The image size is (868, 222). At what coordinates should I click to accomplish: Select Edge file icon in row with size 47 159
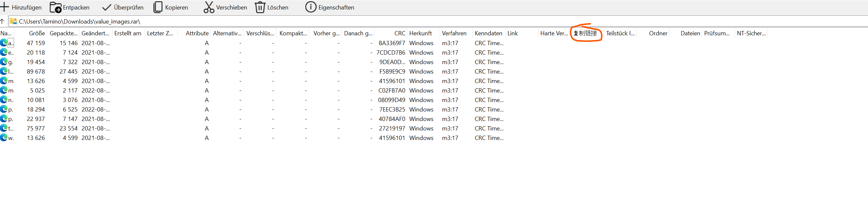[4, 43]
